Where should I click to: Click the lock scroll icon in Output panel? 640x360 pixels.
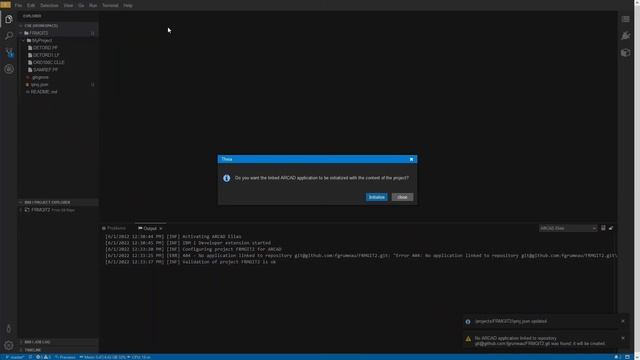[x=603, y=228]
